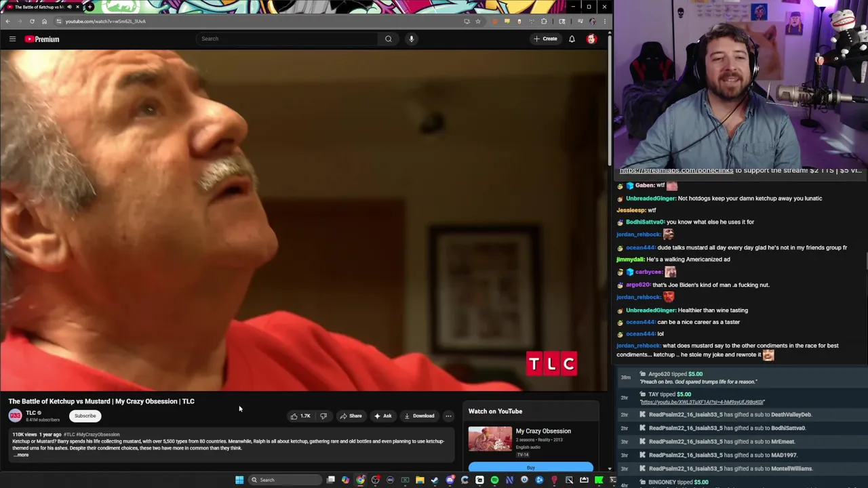This screenshot has width=868, height=488.
Task: Click gifted sub to DeathValleyDeb entry
Action: (x=743, y=414)
